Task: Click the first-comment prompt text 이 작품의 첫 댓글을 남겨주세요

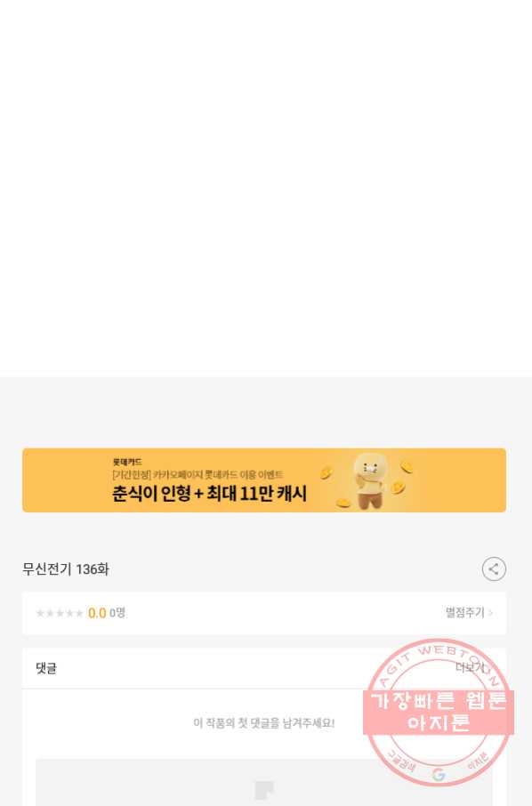Action: point(264,722)
